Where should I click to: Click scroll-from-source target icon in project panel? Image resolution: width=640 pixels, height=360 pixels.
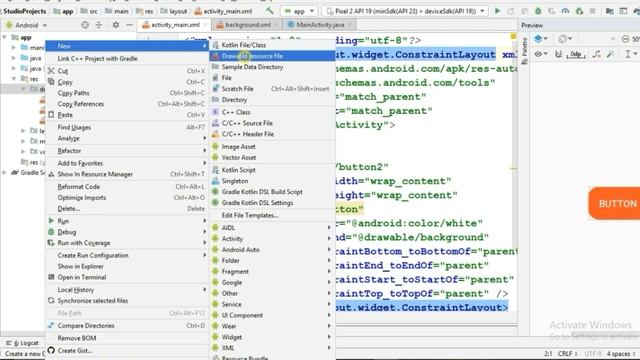click(85, 25)
